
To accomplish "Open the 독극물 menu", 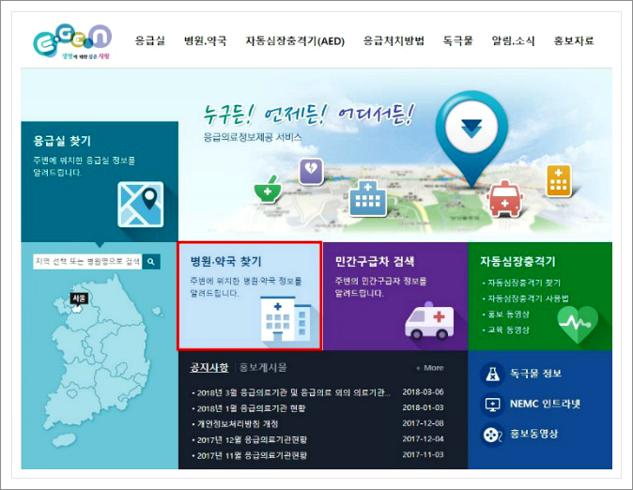I will [458, 40].
